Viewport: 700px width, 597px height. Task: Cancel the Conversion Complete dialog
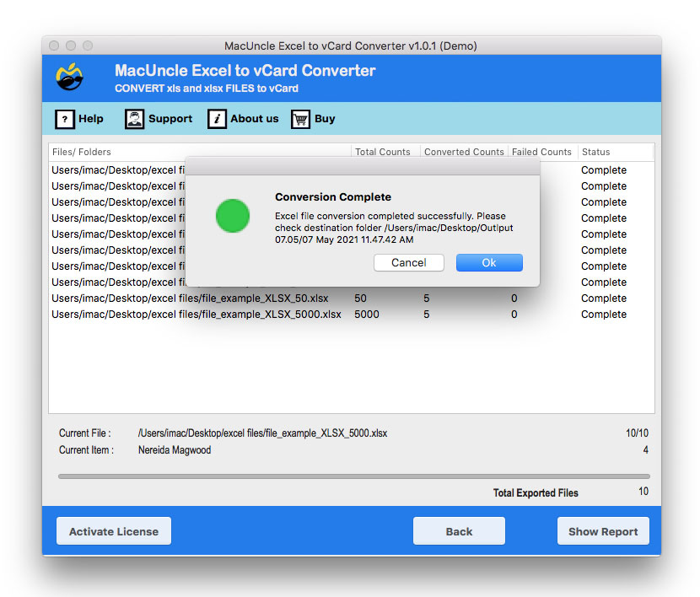click(x=409, y=262)
